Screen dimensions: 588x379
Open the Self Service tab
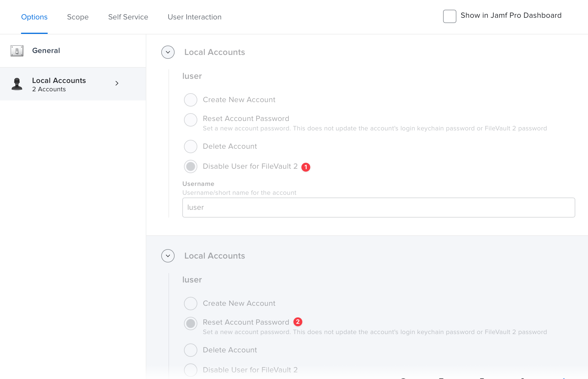coord(128,17)
